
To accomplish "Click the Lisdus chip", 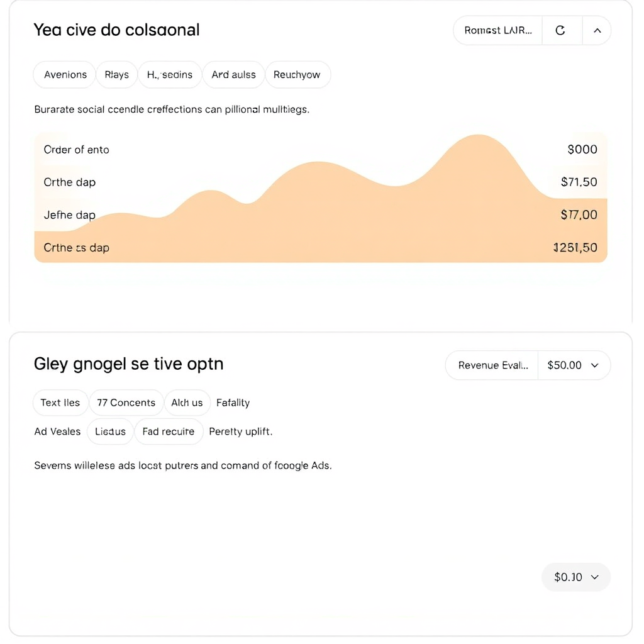I will click(110, 431).
